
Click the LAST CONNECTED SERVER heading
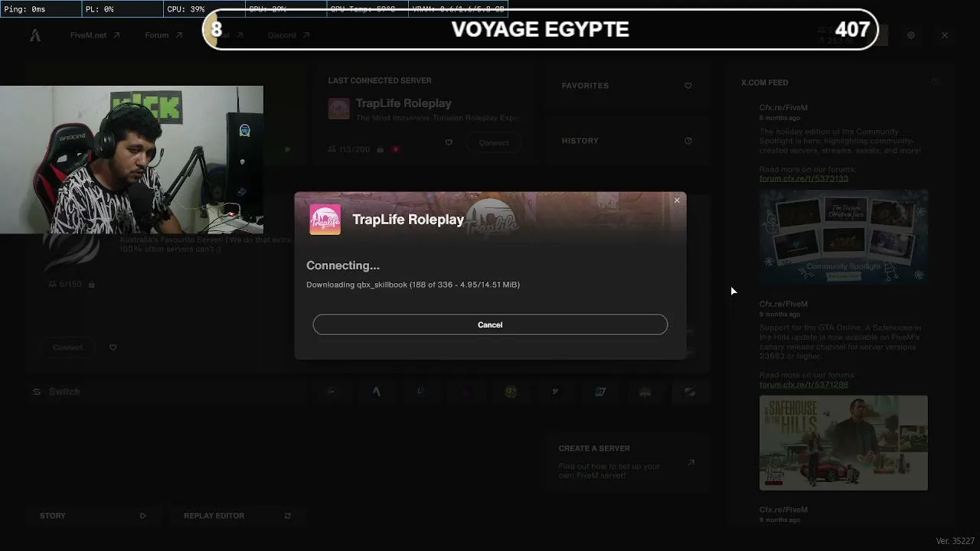(380, 80)
